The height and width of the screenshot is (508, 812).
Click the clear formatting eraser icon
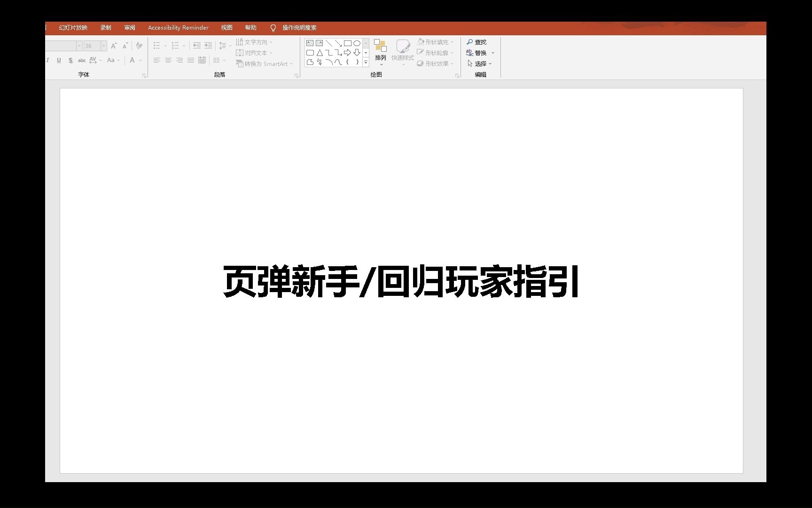coord(139,46)
